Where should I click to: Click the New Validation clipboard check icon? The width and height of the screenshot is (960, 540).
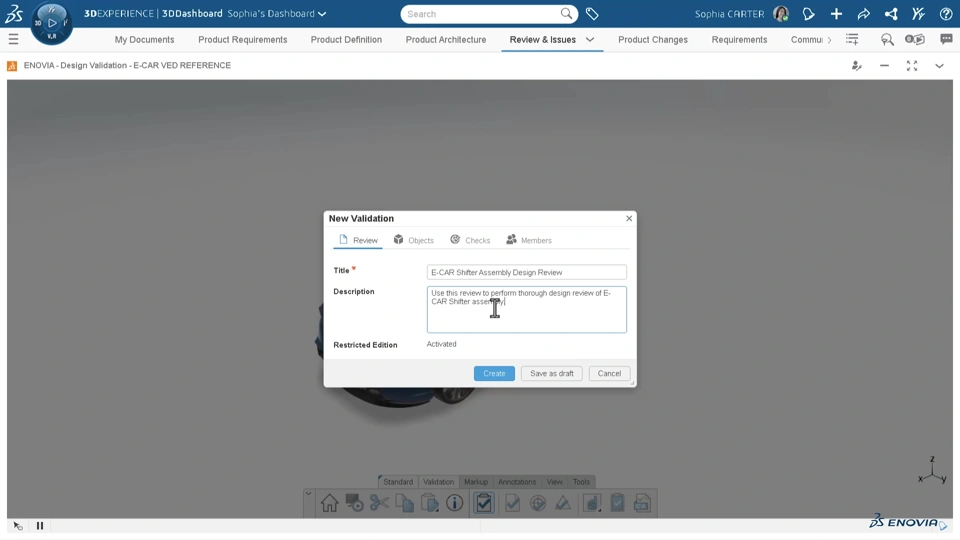click(x=484, y=503)
